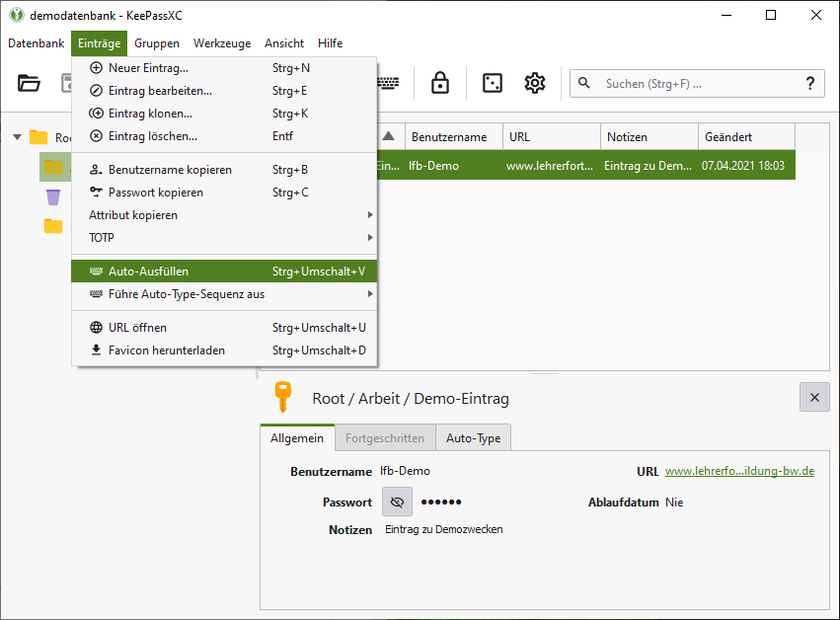840x620 pixels.
Task: Collapse the Root tree group arrow
Action: [x=17, y=137]
